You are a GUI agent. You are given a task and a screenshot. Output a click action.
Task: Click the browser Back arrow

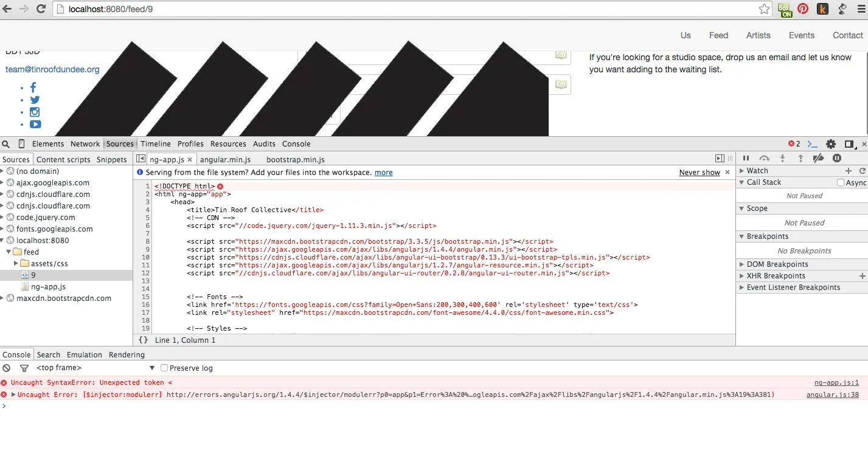coord(7,9)
